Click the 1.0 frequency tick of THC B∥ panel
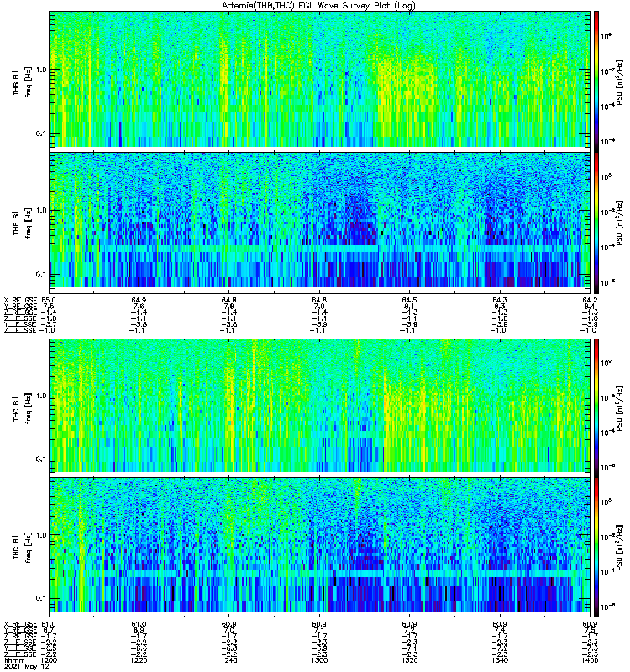Screen dimensions: 630x672 [x=41, y=535]
